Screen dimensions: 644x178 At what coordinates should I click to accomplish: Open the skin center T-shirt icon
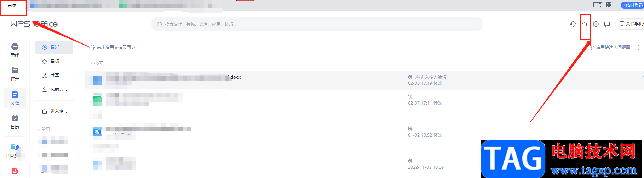tap(585, 24)
